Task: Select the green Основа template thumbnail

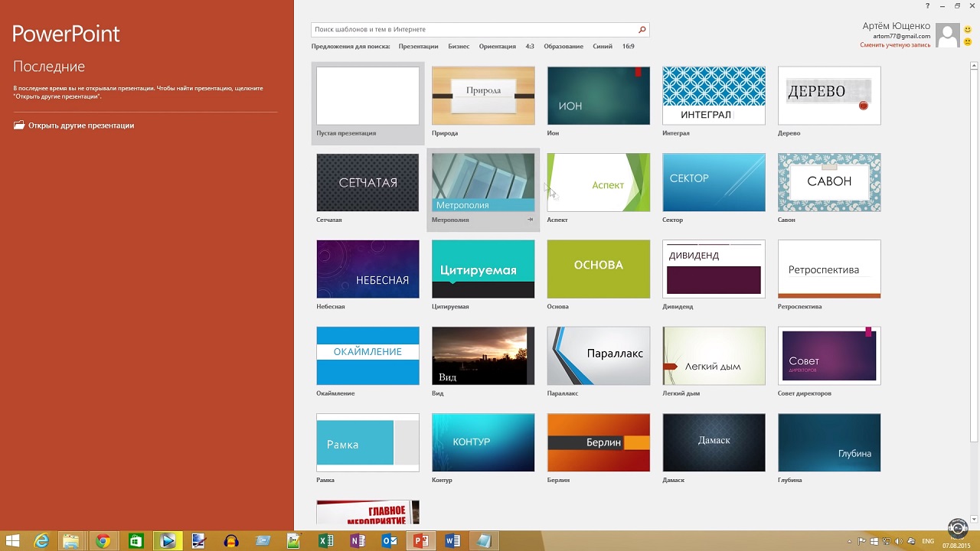Action: tap(598, 269)
